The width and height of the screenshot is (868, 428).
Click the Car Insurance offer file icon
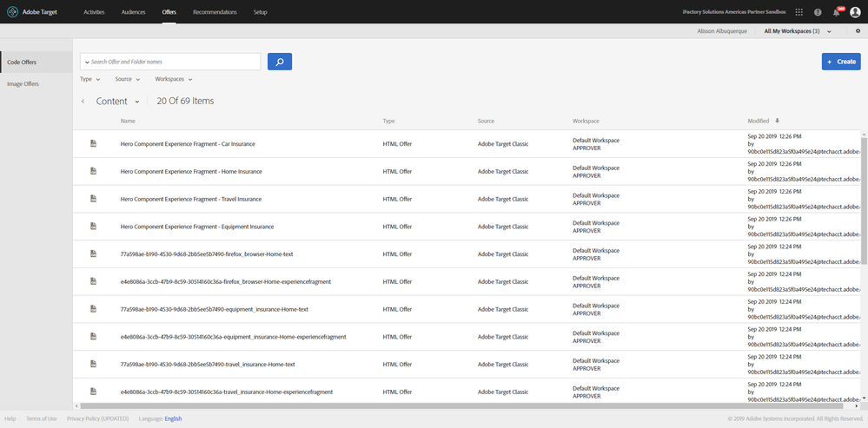click(x=93, y=144)
